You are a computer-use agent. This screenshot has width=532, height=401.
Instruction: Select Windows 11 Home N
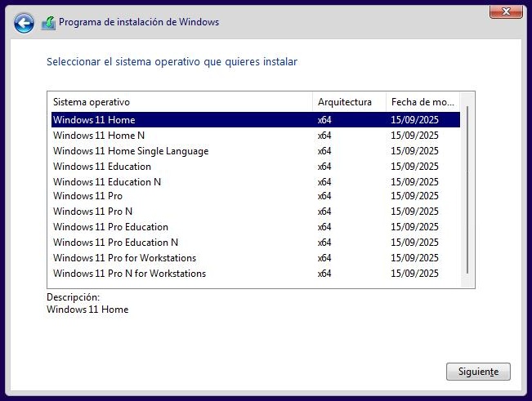pos(256,136)
